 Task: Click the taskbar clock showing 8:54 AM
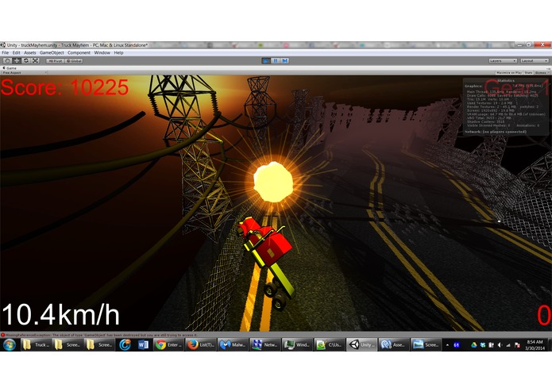click(x=535, y=345)
